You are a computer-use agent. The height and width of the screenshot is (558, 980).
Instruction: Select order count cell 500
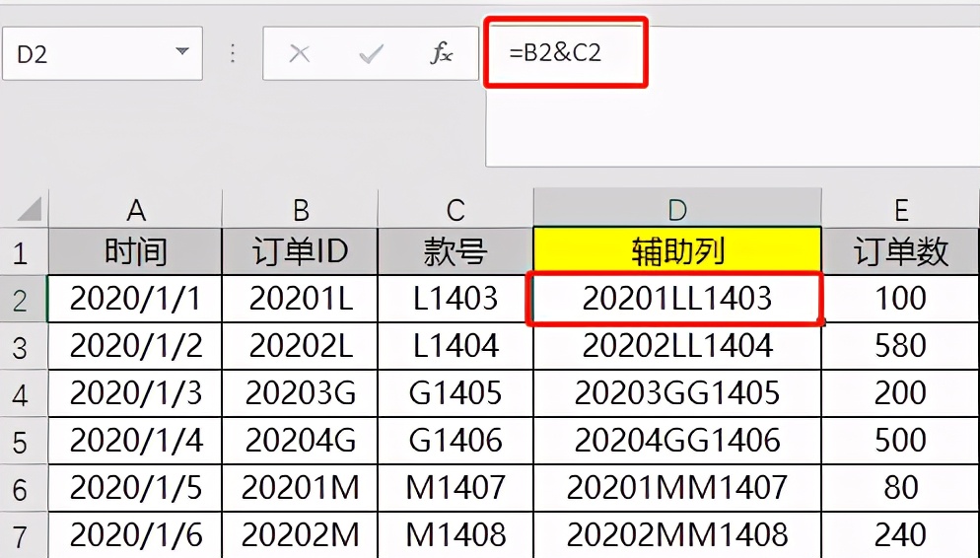pyautogui.click(x=900, y=441)
